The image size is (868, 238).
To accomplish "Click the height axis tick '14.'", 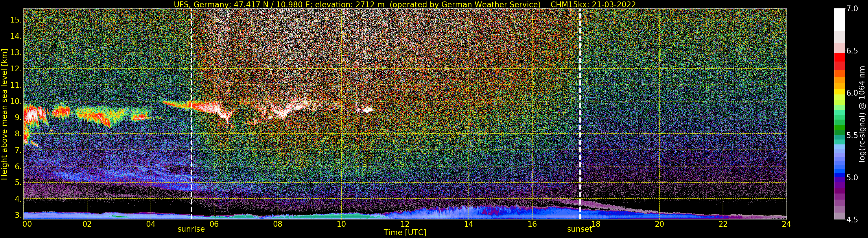I will coord(16,36).
